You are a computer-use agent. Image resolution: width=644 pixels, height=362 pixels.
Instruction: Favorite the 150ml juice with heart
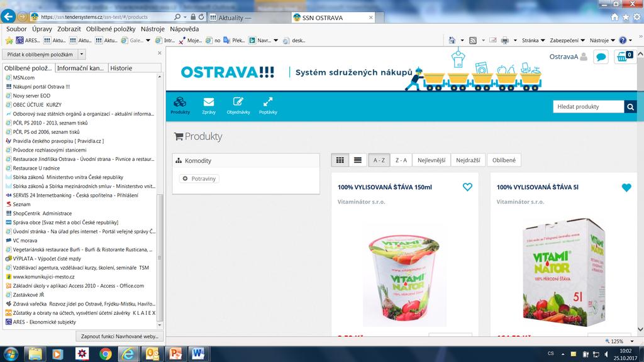pyautogui.click(x=467, y=187)
